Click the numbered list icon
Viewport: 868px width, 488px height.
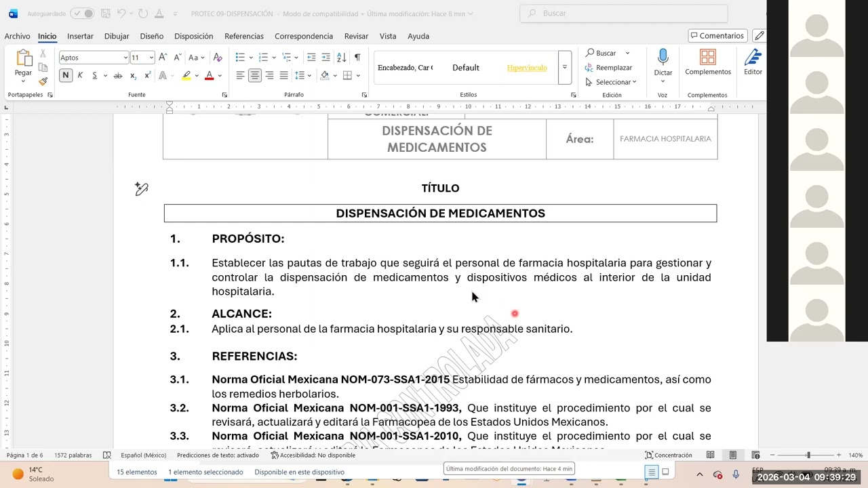pos(263,58)
